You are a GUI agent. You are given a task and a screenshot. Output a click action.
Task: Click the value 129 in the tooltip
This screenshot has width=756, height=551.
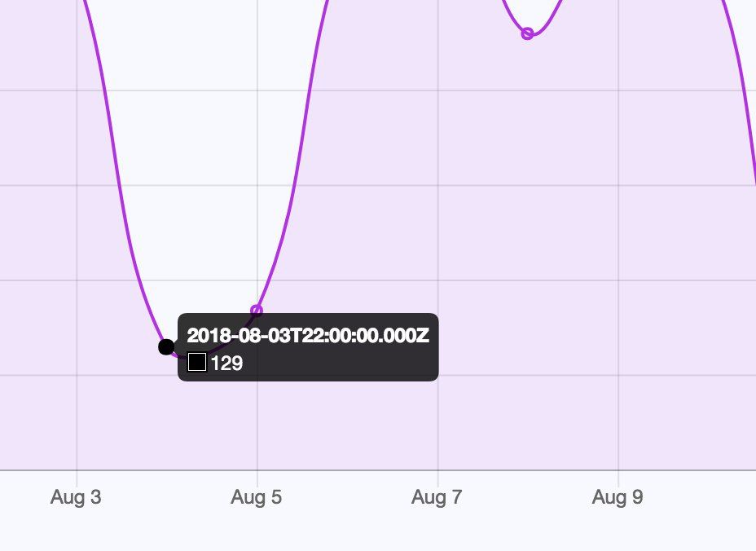click(x=226, y=363)
